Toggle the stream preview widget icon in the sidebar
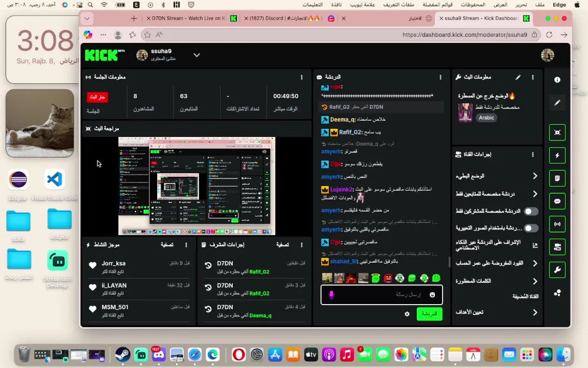Viewport: 588px width, 368px height. [557, 132]
